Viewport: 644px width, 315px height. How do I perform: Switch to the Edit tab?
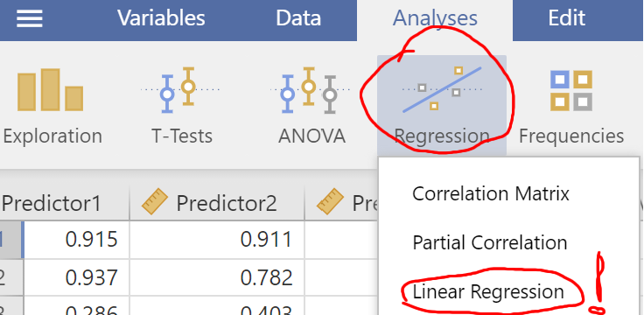tap(567, 18)
